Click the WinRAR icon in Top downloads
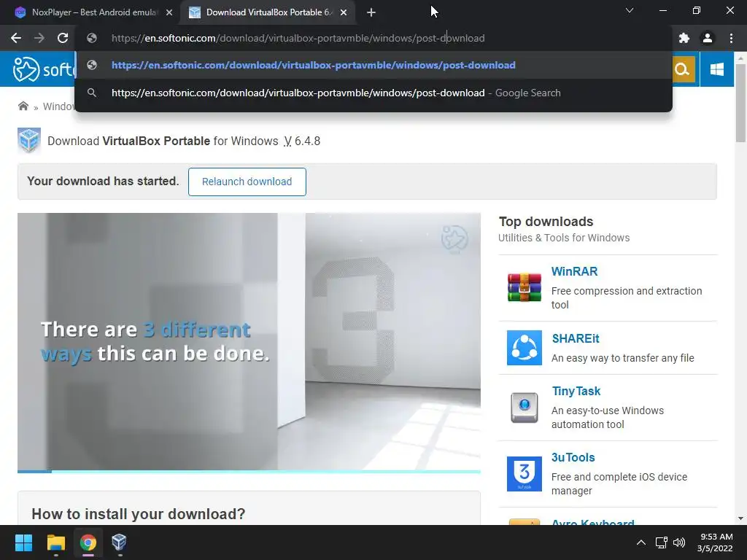 (524, 287)
